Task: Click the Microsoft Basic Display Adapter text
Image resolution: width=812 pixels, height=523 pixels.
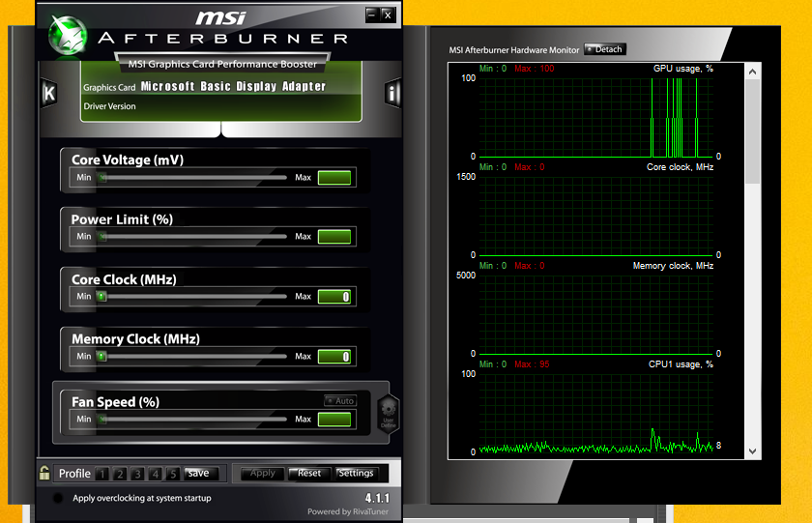Action: (x=233, y=86)
